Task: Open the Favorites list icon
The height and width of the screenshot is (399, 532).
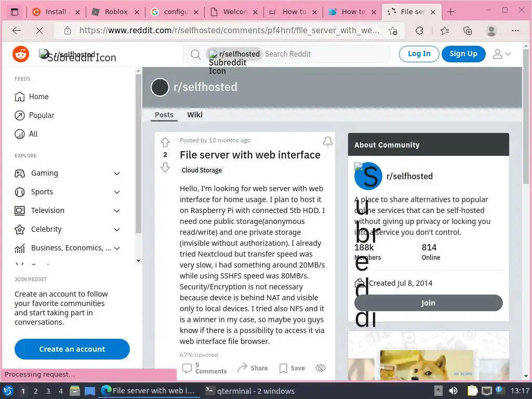Action: tap(445, 31)
